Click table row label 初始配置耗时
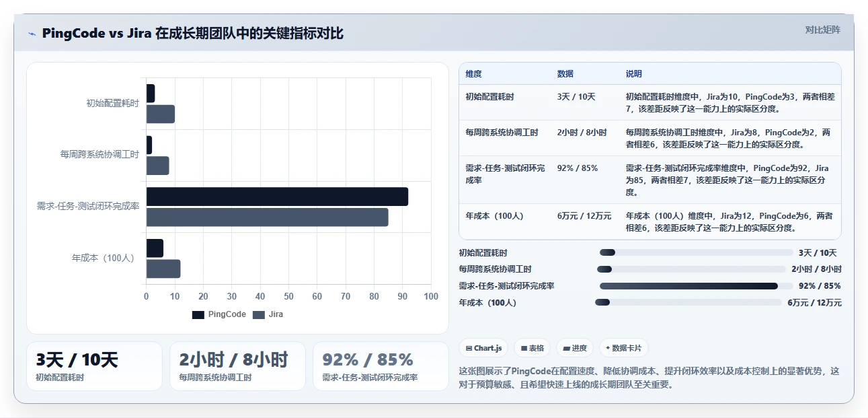This screenshot has height=418, width=868. [489, 97]
